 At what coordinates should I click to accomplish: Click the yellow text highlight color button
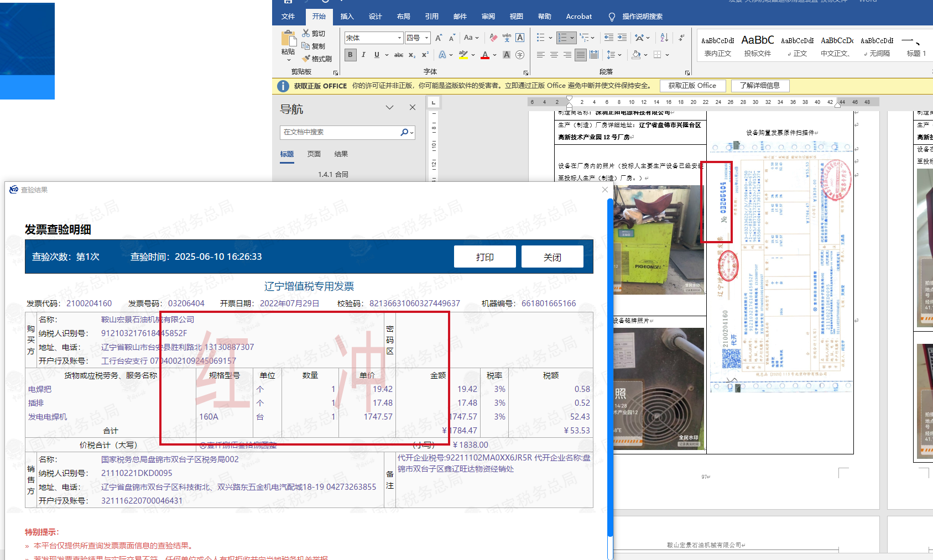pyautogui.click(x=463, y=55)
